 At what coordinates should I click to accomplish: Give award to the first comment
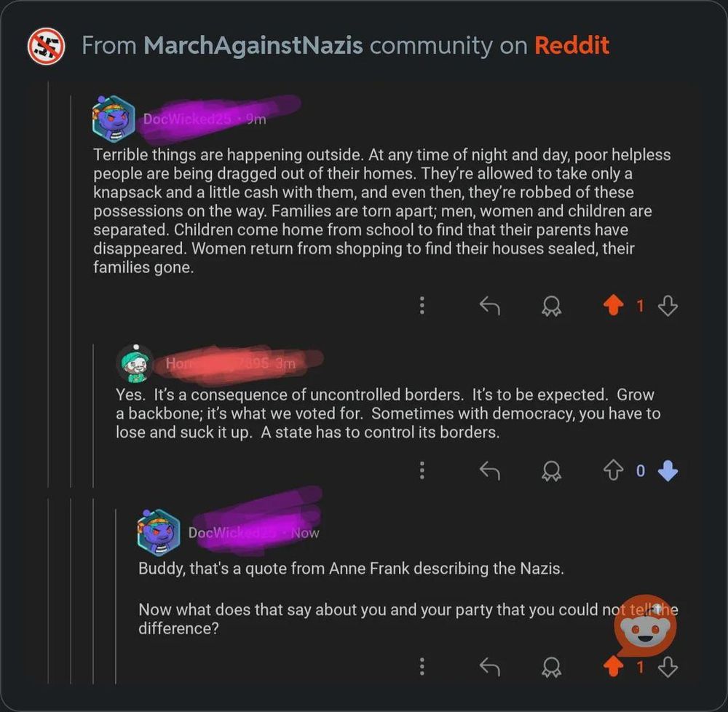coord(551,306)
